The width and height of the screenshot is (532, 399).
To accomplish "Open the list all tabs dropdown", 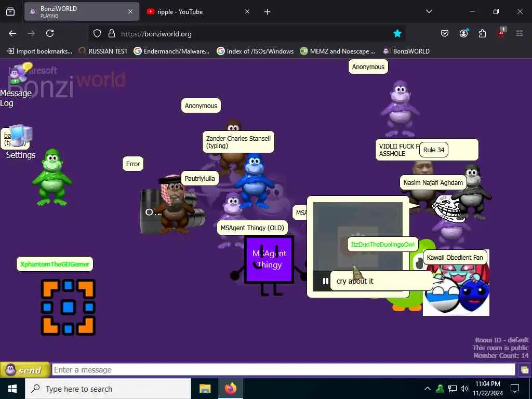I will [429, 11].
